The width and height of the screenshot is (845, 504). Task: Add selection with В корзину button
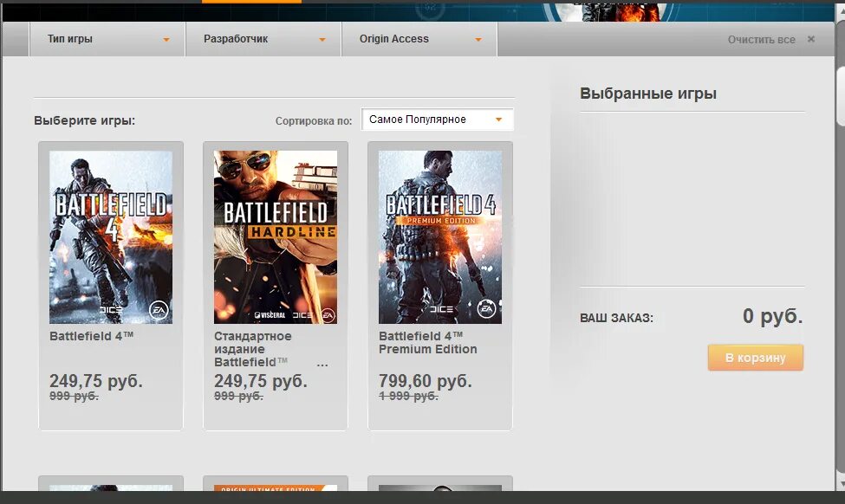click(x=756, y=358)
